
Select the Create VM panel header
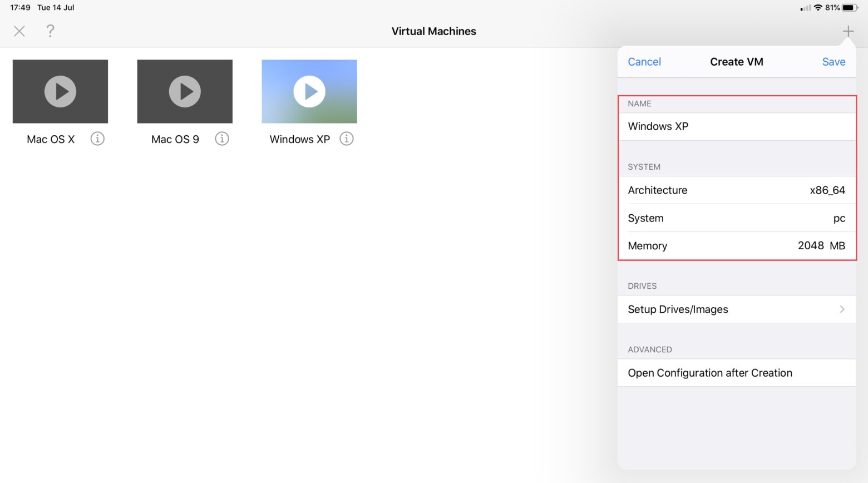pos(737,62)
